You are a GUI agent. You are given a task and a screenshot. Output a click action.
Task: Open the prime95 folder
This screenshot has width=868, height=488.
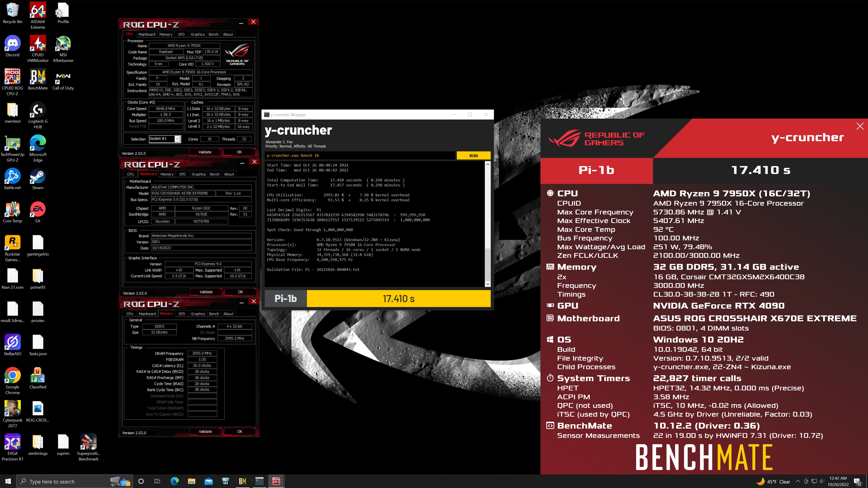38,279
